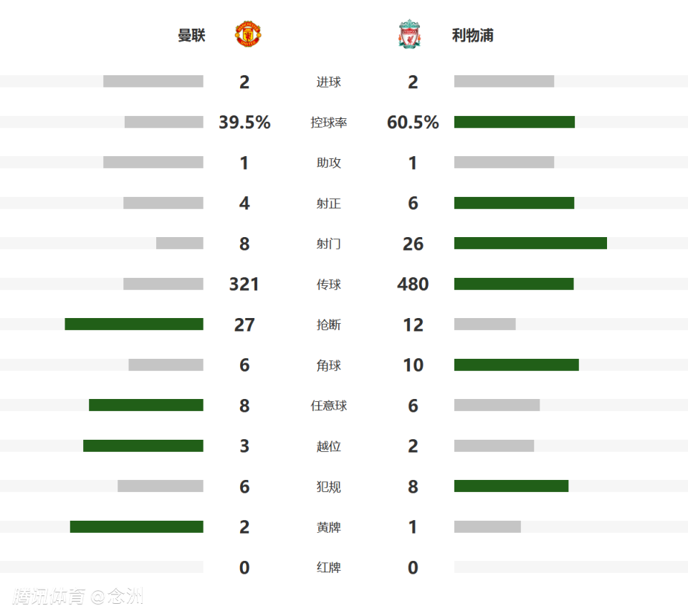This screenshot has height=616, width=688.
Task: Click the 任意球 stat label
Action: 329,406
